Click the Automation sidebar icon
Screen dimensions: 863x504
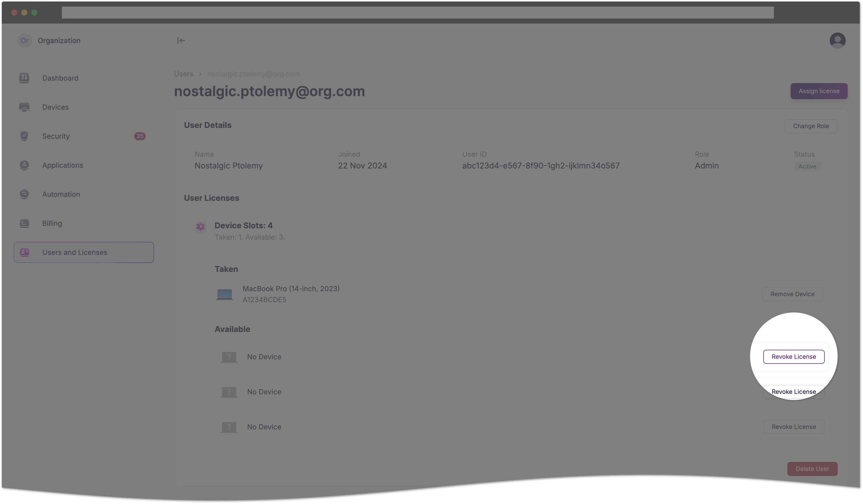click(24, 194)
